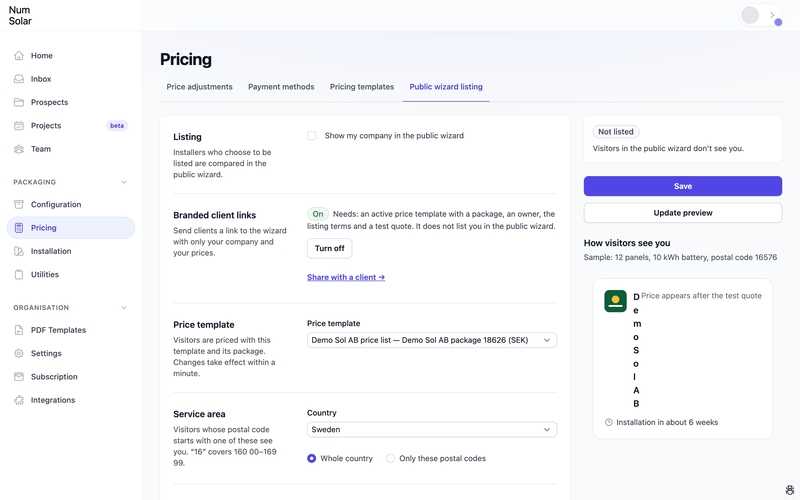
Task: Open Integrations page from sidebar
Action: tap(71, 400)
